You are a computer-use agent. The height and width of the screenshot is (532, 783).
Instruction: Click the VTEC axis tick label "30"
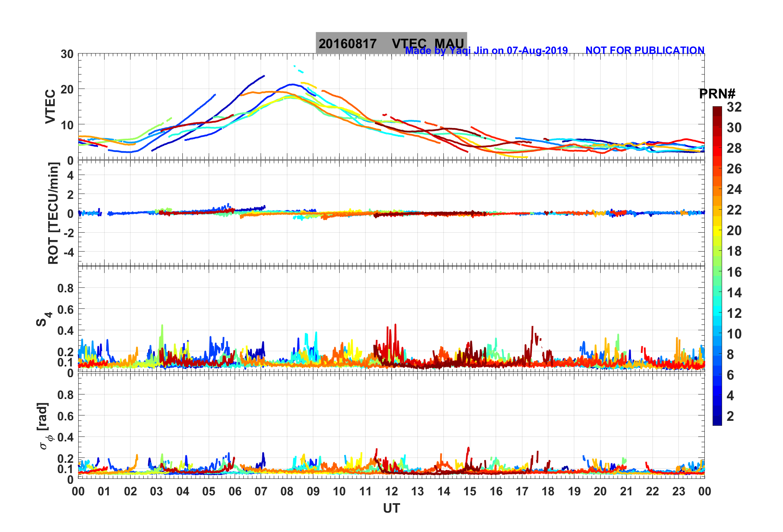[67, 54]
